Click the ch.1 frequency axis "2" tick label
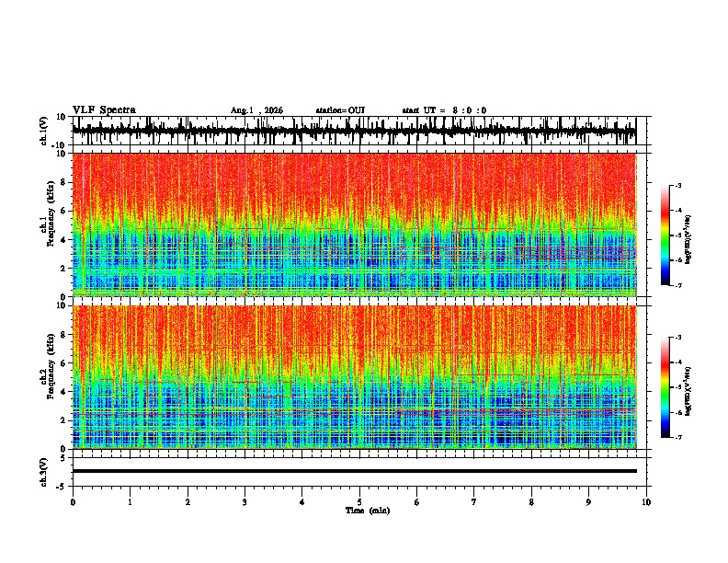The image size is (728, 563). tap(63, 269)
